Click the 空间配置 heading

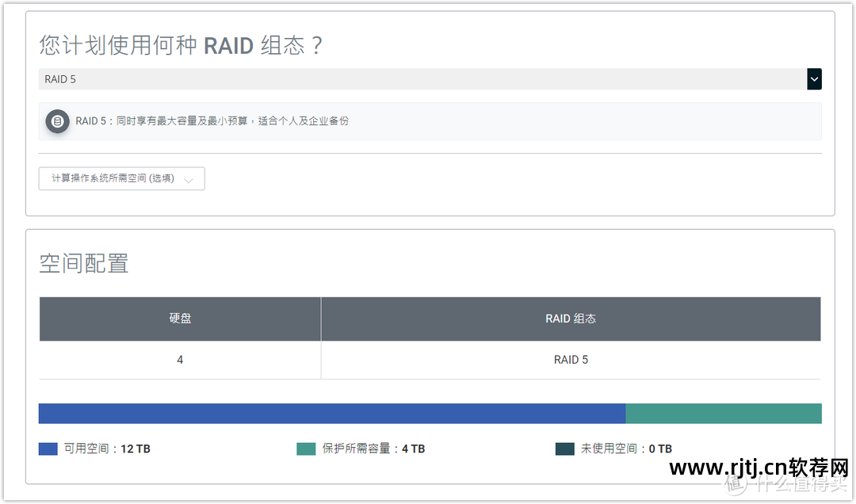[83, 264]
